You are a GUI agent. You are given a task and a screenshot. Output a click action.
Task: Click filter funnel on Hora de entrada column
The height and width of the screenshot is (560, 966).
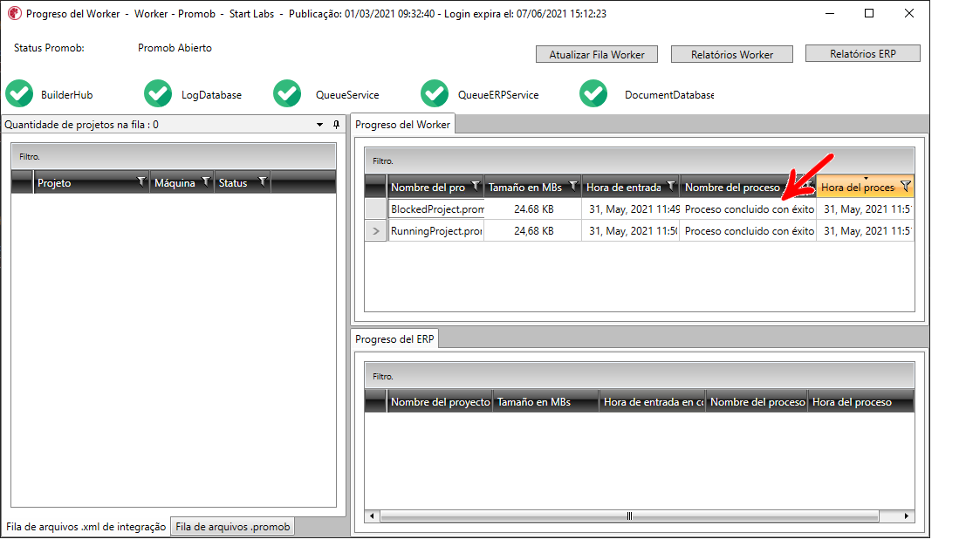pyautogui.click(x=670, y=186)
